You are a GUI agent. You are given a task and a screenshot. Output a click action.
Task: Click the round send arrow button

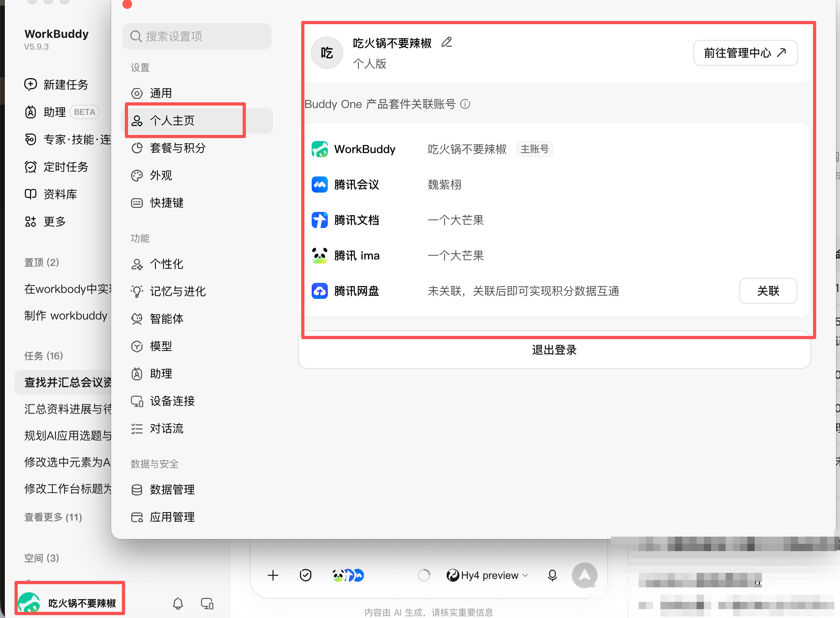coord(585,575)
